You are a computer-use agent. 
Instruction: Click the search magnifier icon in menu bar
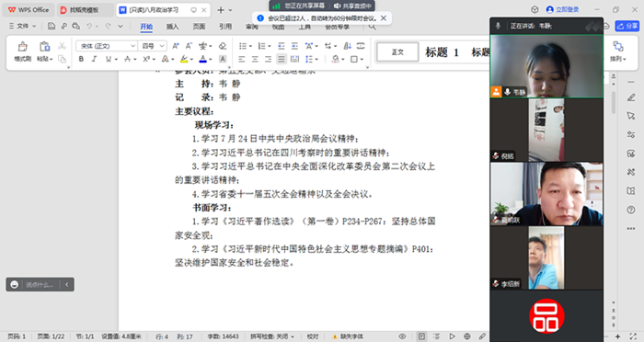tap(372, 27)
